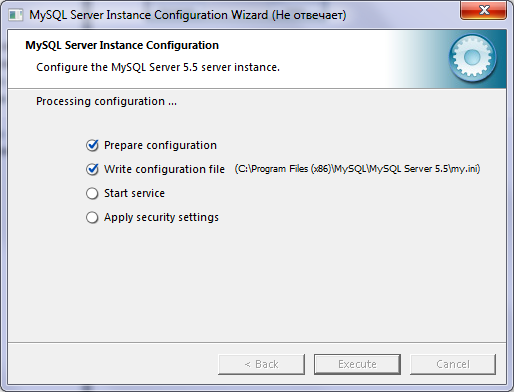The height and width of the screenshot is (392, 514).
Task: Select the Start service status circle
Action: tap(92, 193)
